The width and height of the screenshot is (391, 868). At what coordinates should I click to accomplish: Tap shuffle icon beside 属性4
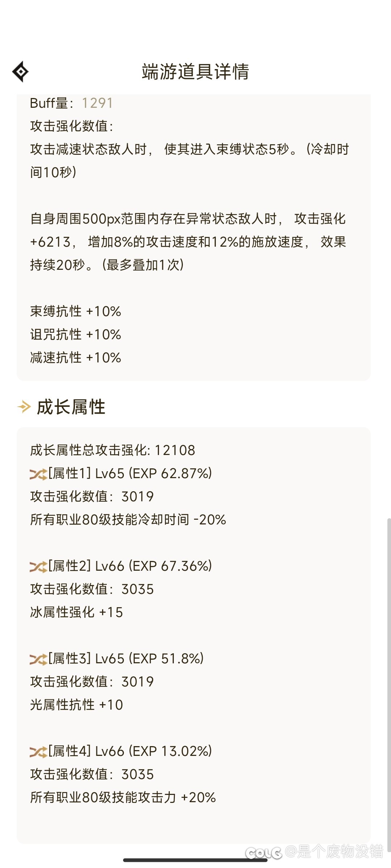38,752
